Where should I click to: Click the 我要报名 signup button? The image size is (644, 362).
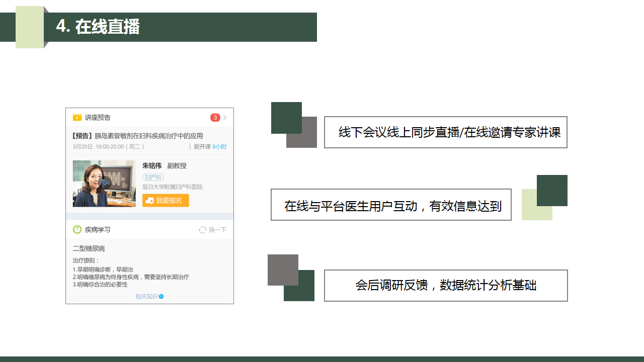pyautogui.click(x=166, y=201)
